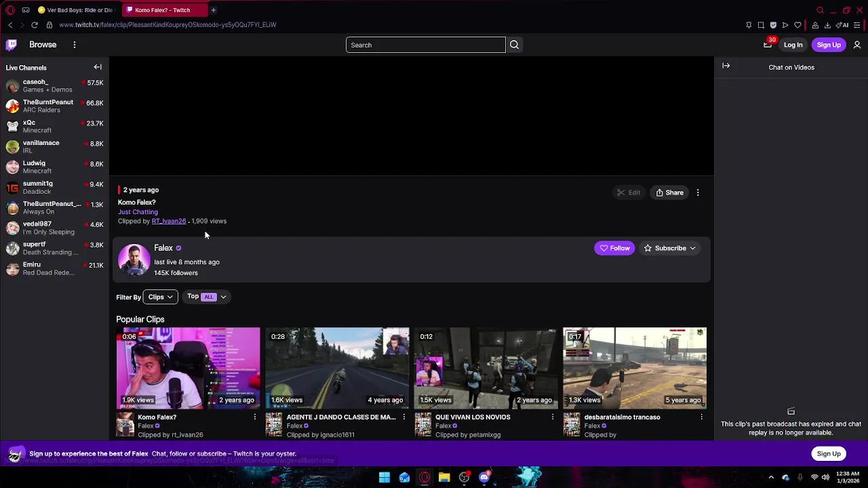Expand the Top ALL sort dropdown
Image resolution: width=868 pixels, height=488 pixels.
pos(206,296)
